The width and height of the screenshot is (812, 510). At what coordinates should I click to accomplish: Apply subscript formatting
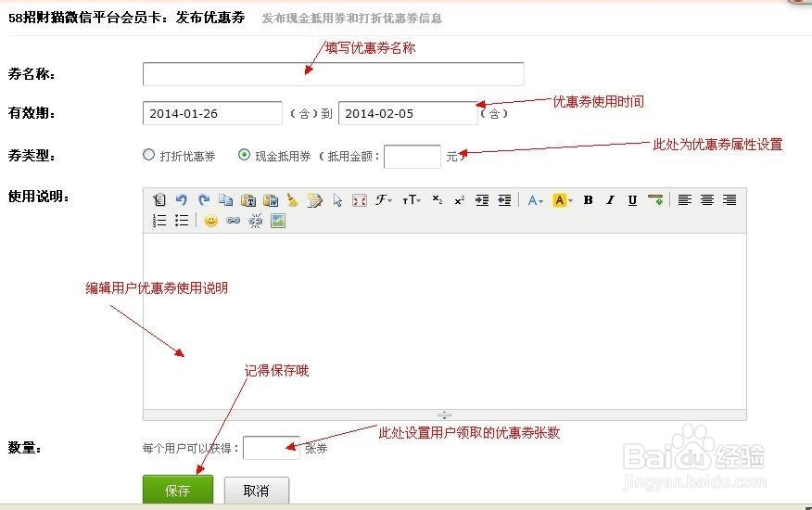point(438,199)
